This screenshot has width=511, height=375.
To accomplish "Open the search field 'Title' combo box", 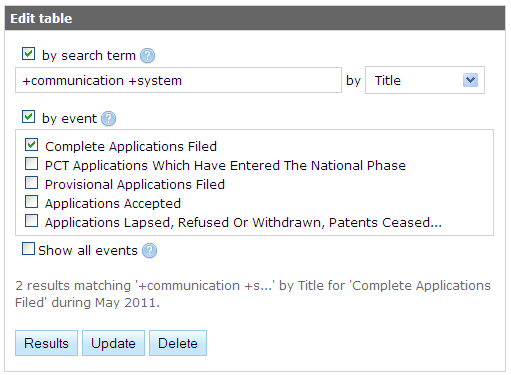I will point(425,80).
